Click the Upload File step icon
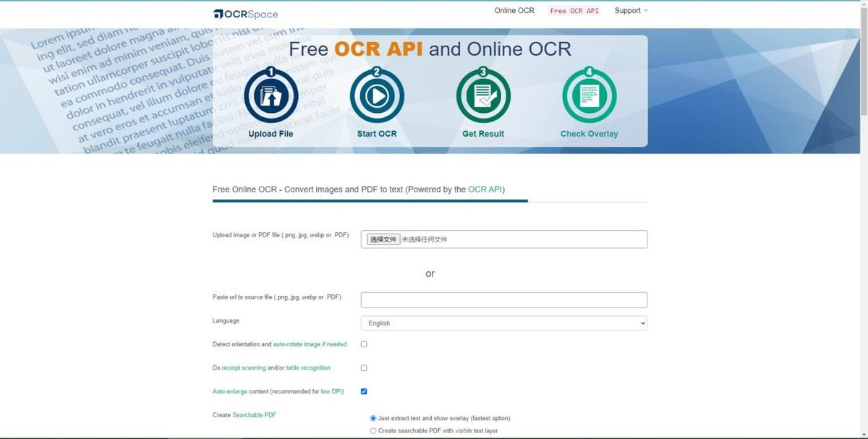Viewport: 868px width, 439px height. pyautogui.click(x=271, y=95)
